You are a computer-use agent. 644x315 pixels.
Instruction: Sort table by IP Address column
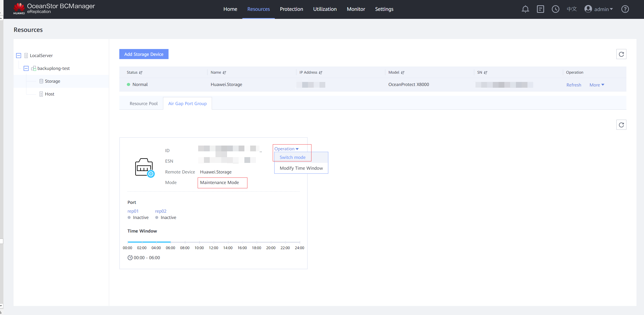(320, 73)
